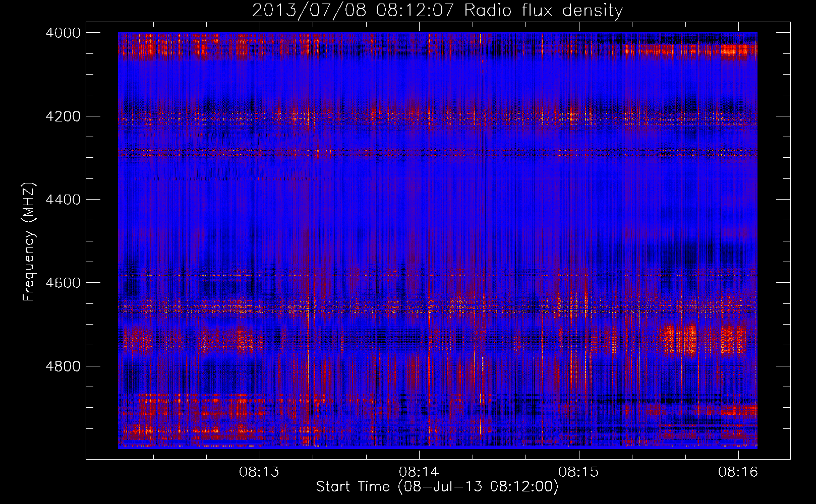
Task: Click the 08:14 time tick label
Action: tap(419, 472)
